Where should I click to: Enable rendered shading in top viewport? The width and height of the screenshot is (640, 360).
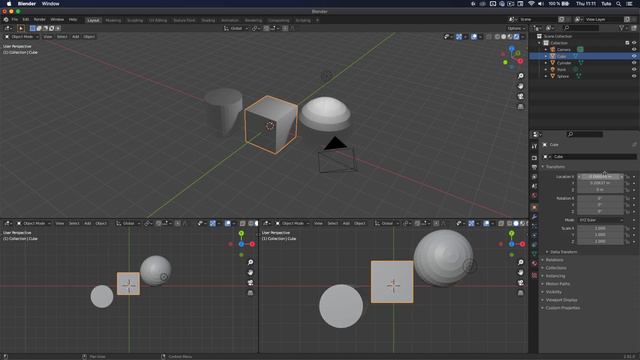click(x=516, y=37)
